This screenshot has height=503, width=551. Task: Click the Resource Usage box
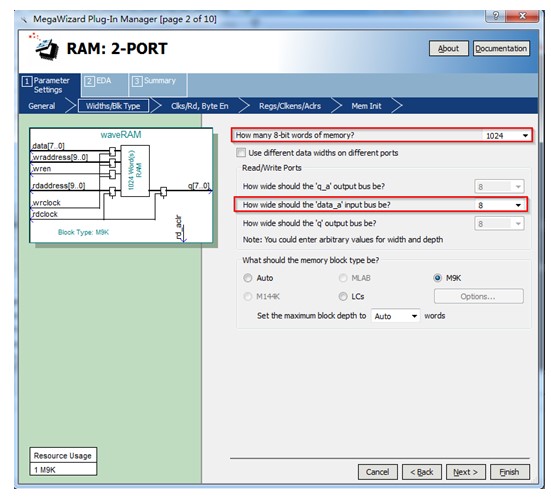[x=63, y=462]
